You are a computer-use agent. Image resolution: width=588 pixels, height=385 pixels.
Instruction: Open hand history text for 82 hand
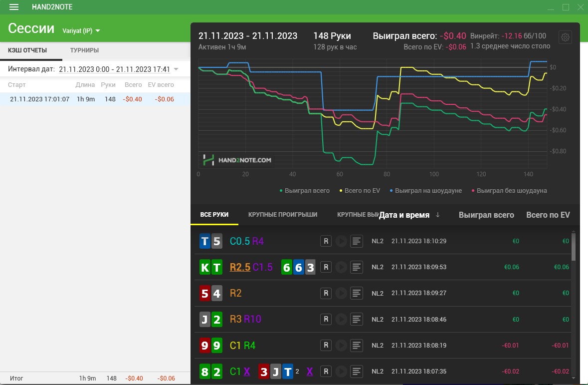[x=356, y=371]
